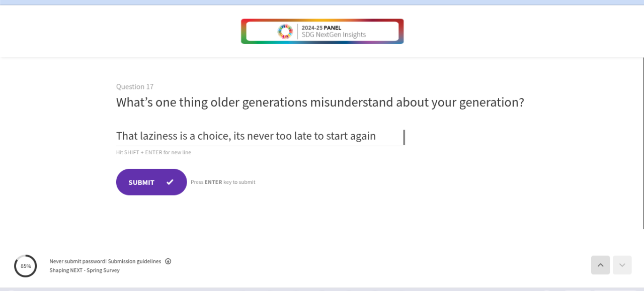The image size is (644, 291).
Task: Click the 85% progress circle indicator
Action: pos(26,266)
